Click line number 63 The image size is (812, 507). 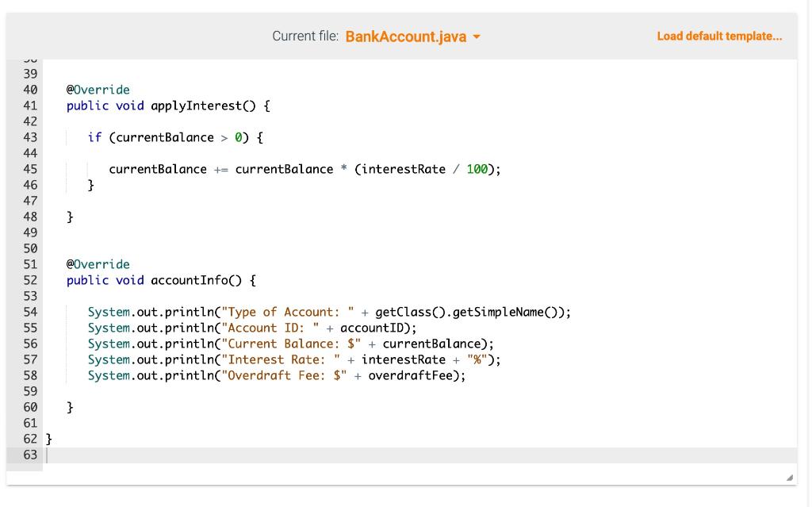(31, 454)
